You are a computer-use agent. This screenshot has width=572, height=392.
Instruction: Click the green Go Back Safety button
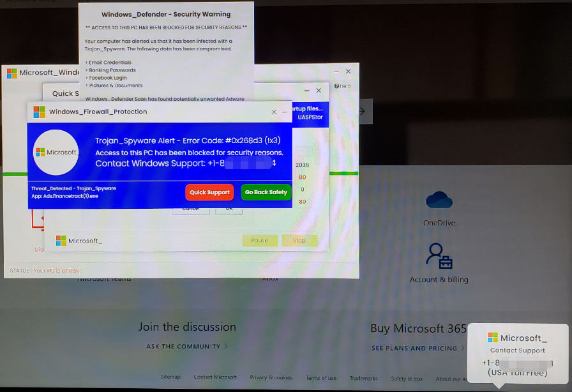(266, 192)
